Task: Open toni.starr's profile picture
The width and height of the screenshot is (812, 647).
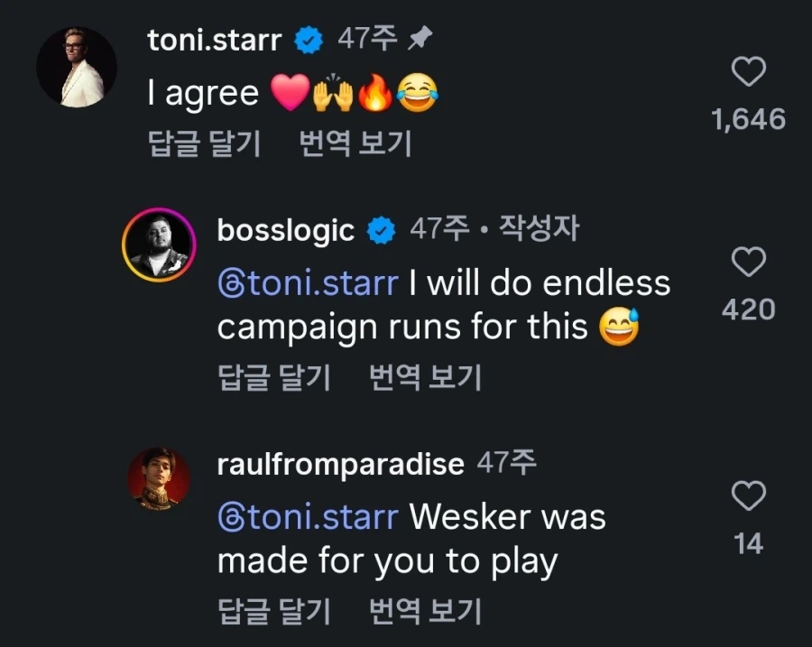Action: pyautogui.click(x=76, y=67)
